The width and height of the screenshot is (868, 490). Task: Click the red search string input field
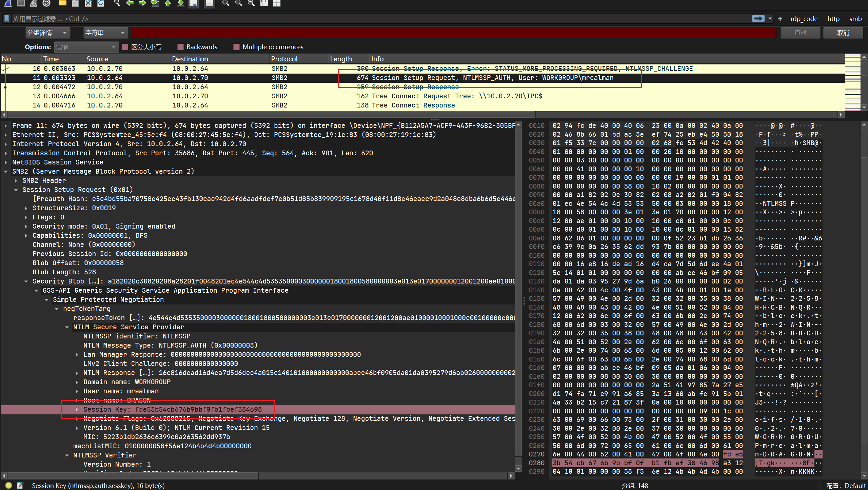tap(453, 33)
